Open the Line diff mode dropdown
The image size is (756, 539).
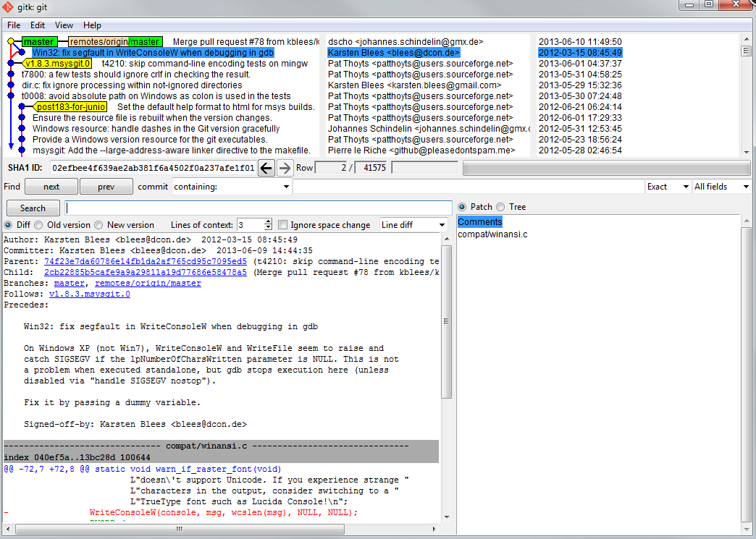tap(413, 225)
